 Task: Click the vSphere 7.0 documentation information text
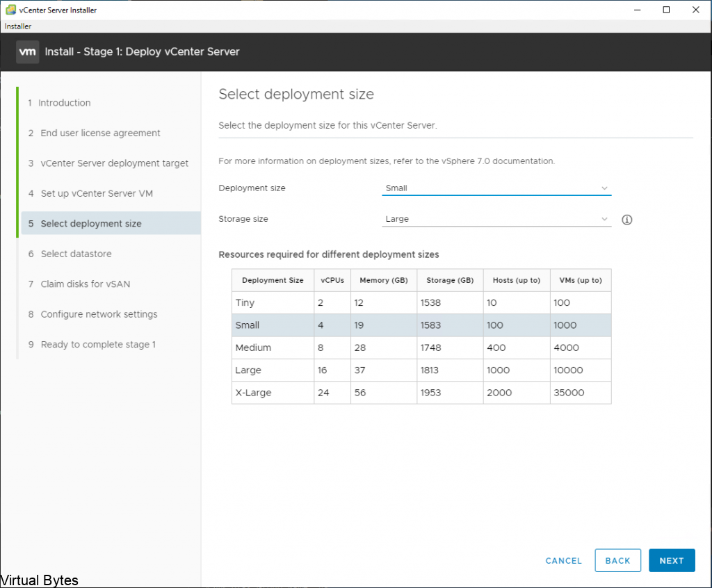pyautogui.click(x=387, y=161)
